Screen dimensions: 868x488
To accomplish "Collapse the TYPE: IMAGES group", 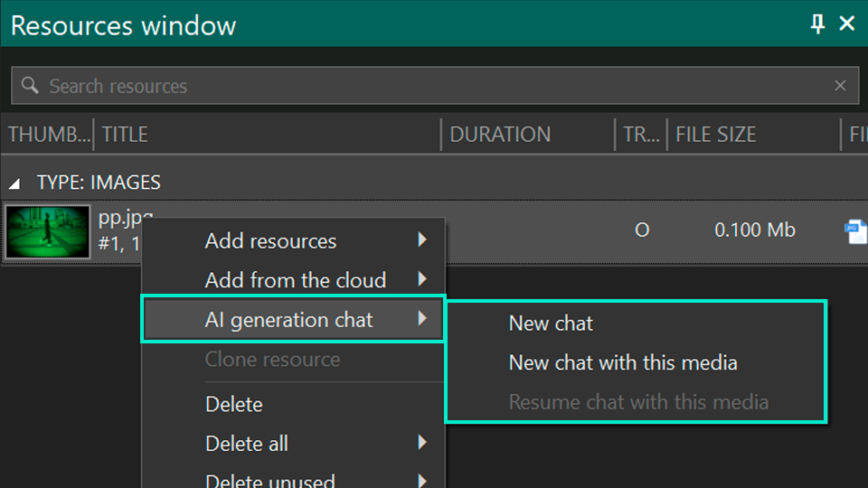I will click(x=15, y=183).
